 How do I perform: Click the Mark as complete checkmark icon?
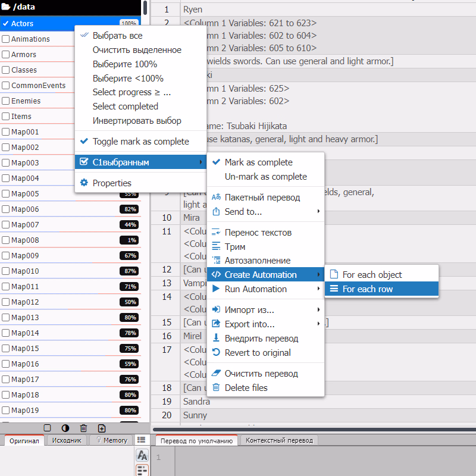coord(216,162)
